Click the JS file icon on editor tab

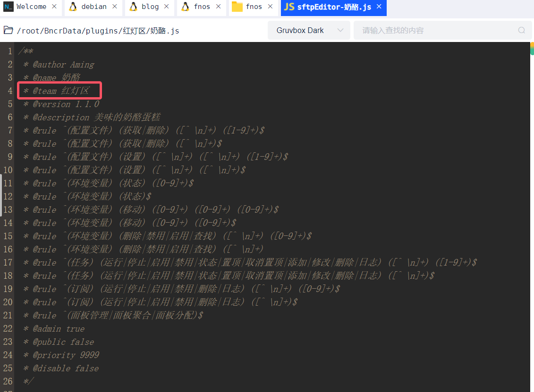(289, 7)
